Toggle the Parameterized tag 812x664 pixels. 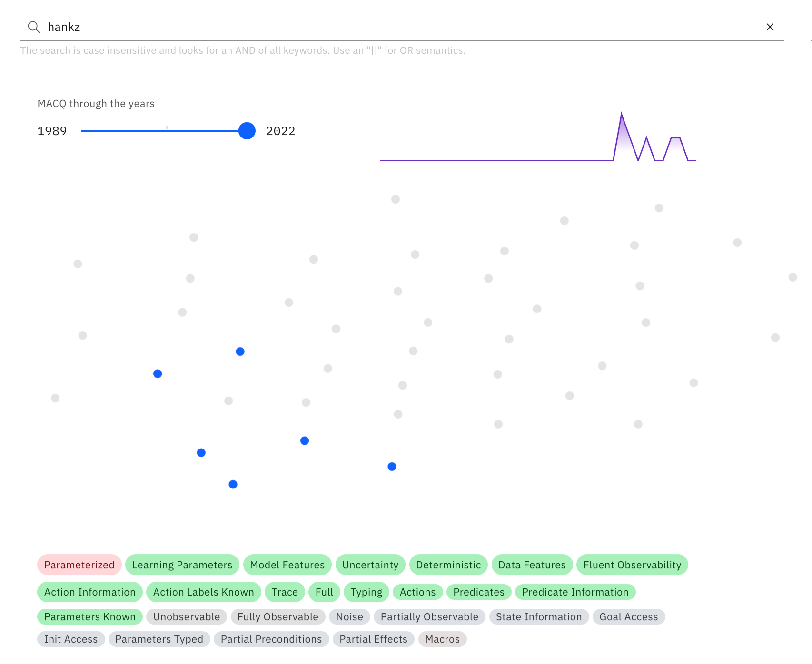[79, 565]
